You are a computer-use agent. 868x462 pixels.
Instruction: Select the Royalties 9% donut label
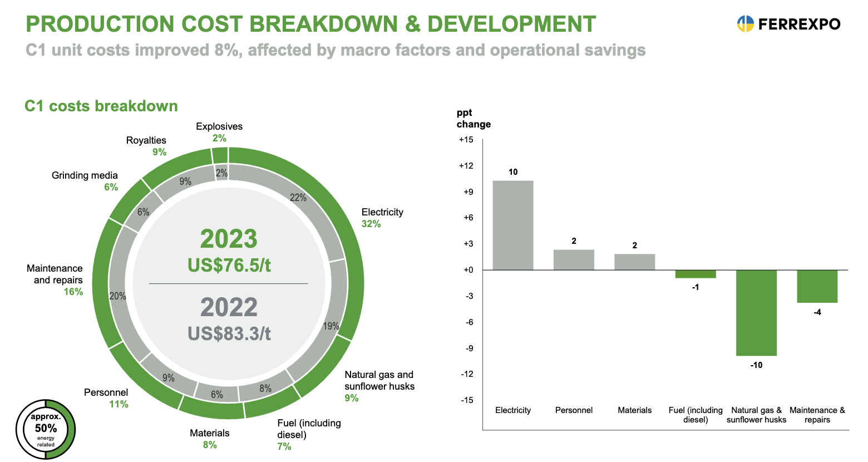click(x=146, y=146)
